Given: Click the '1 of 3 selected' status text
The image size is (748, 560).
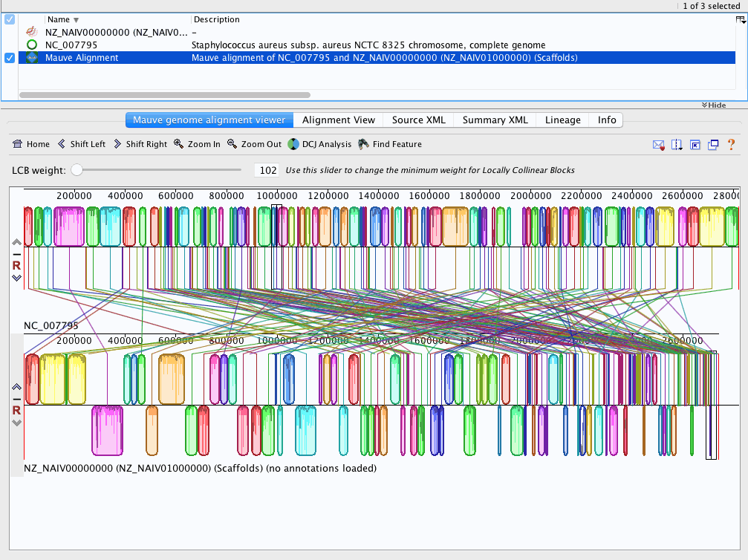Looking at the screenshot, I should [712, 6].
